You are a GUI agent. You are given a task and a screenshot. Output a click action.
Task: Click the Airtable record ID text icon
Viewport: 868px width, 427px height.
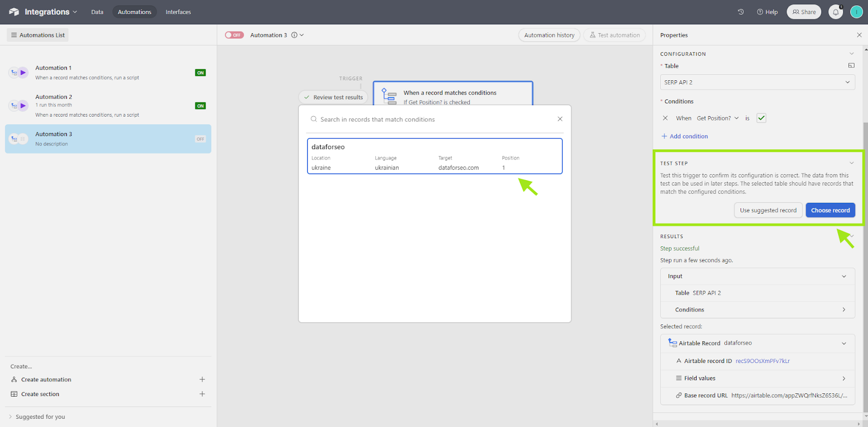tap(679, 361)
